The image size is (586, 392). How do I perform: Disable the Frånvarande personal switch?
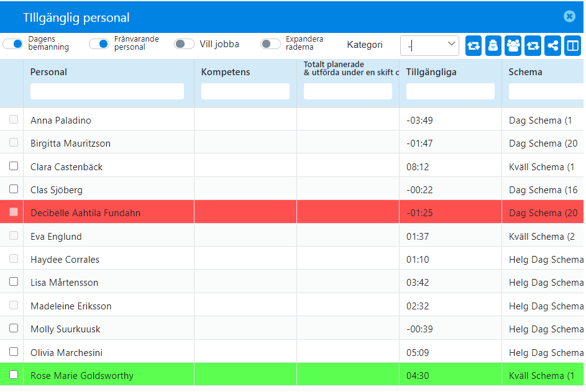tap(99, 43)
